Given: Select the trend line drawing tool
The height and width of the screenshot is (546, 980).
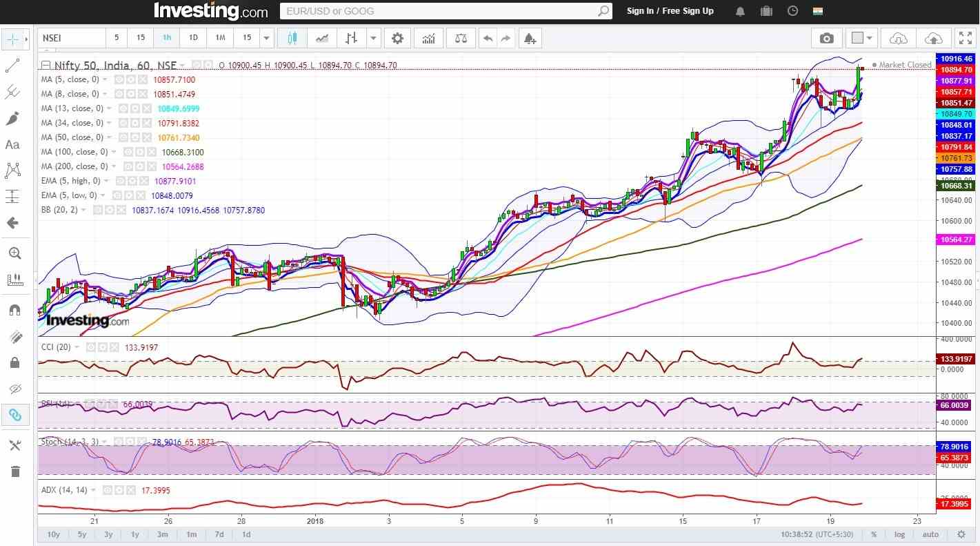Looking at the screenshot, I should [x=12, y=66].
